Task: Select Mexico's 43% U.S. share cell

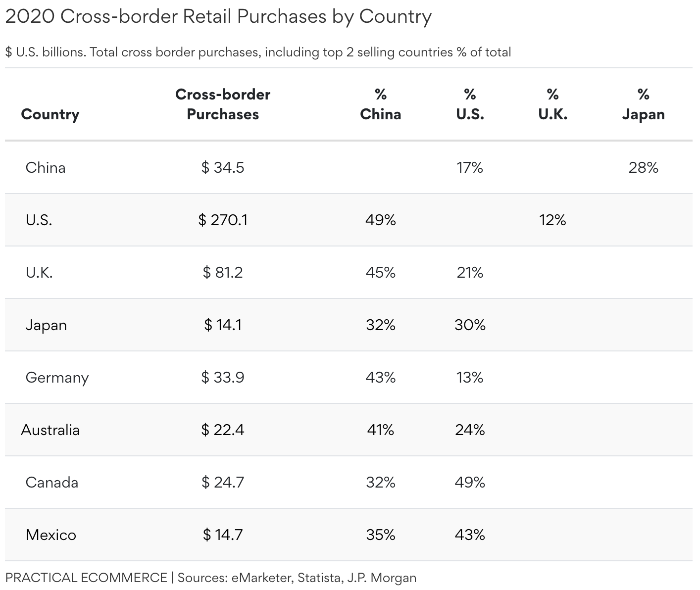Action: (470, 535)
